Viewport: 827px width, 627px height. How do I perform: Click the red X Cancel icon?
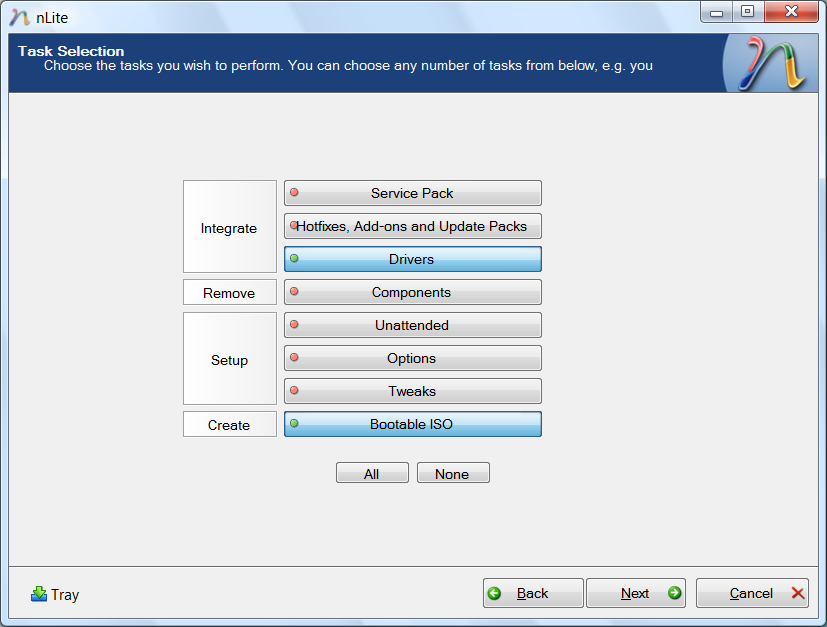[798, 593]
